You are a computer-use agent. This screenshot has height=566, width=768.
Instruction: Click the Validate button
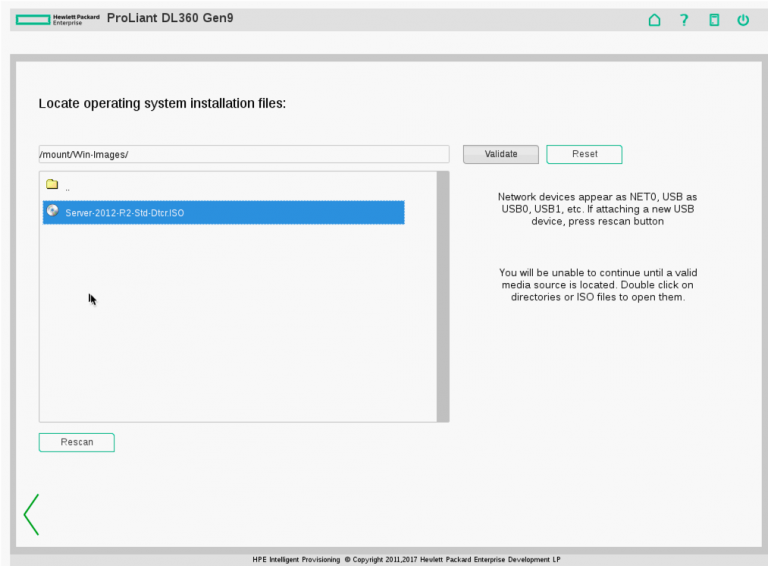tap(501, 154)
